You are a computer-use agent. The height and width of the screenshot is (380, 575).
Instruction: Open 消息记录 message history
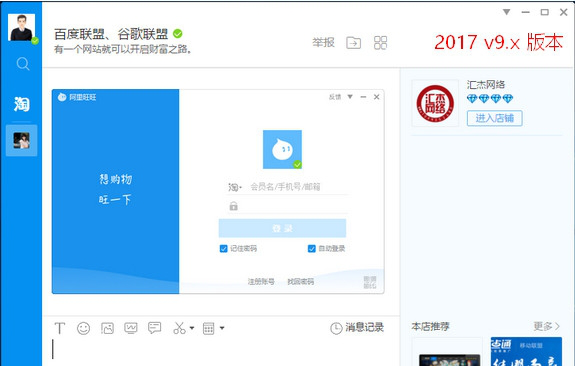[x=357, y=328]
